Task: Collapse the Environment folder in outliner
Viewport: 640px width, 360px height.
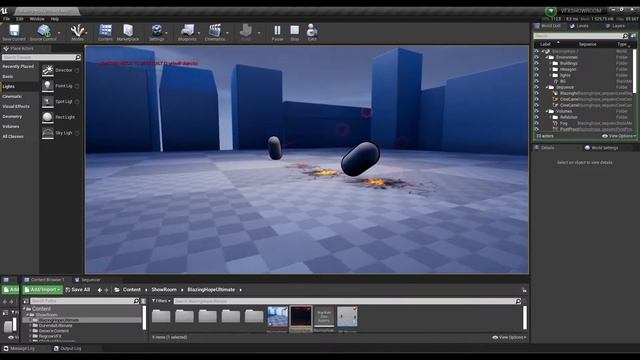Action: pyautogui.click(x=547, y=58)
